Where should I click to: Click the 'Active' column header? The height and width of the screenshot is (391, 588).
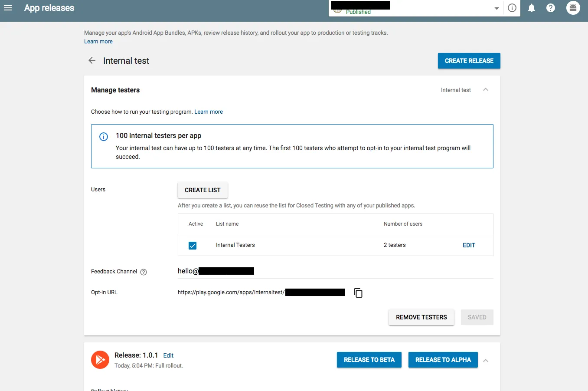196,224
